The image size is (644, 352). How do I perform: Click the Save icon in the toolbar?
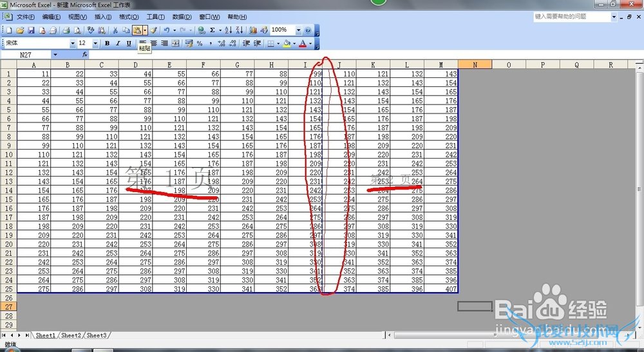pos(31,30)
